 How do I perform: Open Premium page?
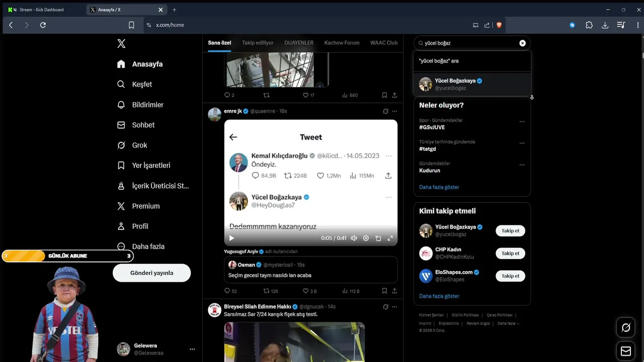[x=138, y=206]
